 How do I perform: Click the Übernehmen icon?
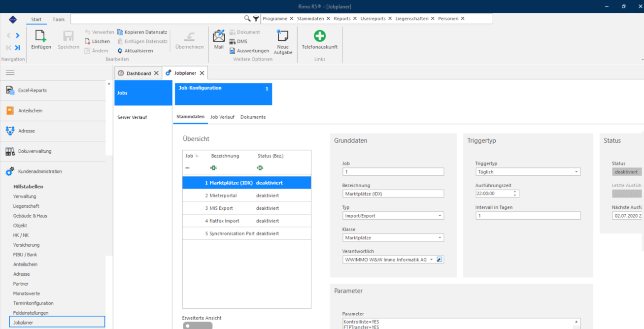[x=189, y=36]
